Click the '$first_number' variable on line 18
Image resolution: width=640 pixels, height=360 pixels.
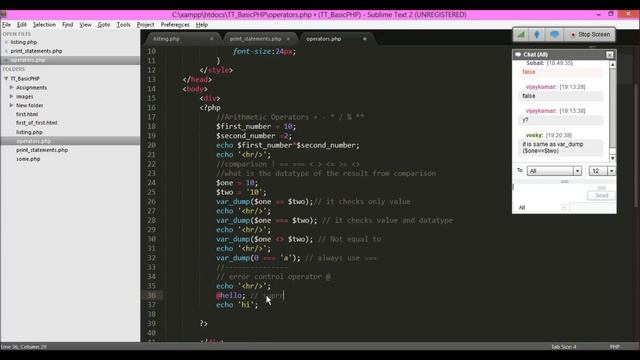click(x=244, y=127)
